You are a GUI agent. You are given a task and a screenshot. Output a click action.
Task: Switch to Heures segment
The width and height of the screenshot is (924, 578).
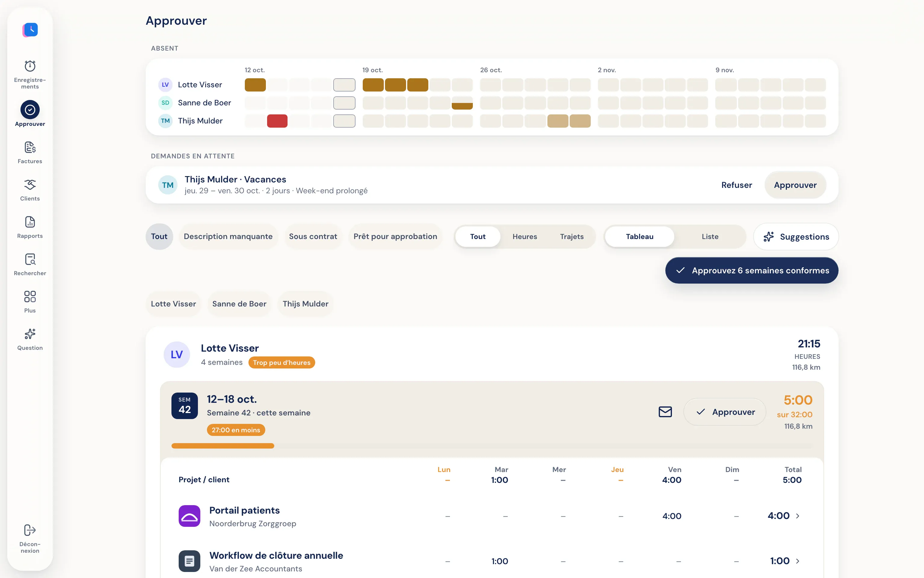pyautogui.click(x=525, y=237)
